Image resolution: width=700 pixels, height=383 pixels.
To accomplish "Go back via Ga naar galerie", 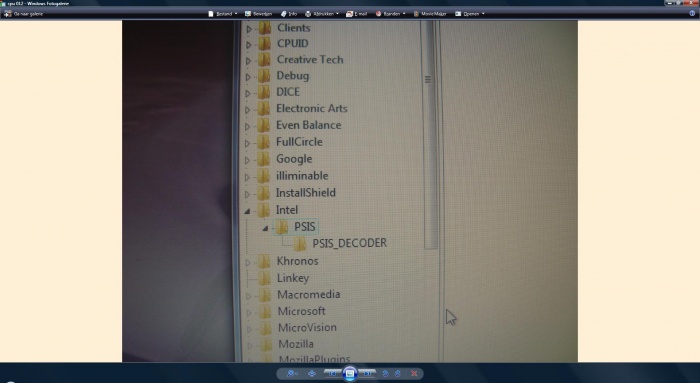I will (24, 14).
